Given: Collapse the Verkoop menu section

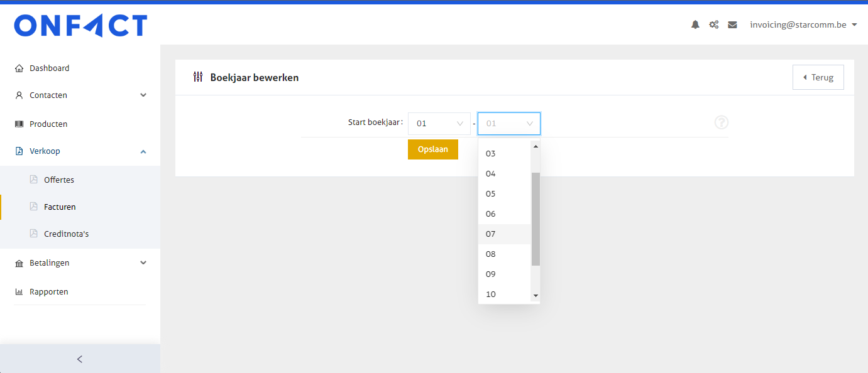Looking at the screenshot, I should tap(143, 151).
